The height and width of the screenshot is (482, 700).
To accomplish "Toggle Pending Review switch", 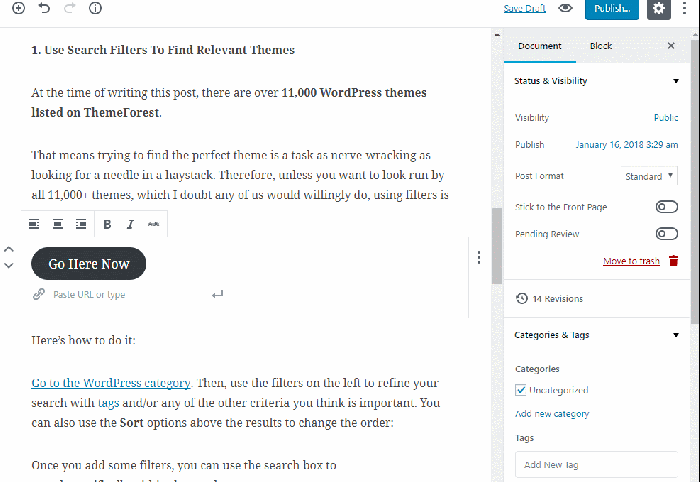I will tap(667, 233).
